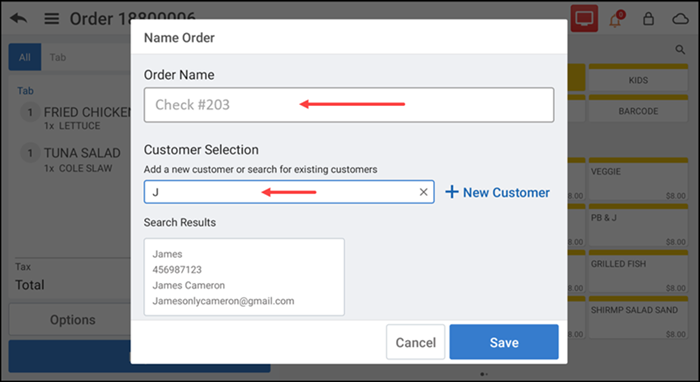Select the 1x LETTUCE modifier
The height and width of the screenshot is (382, 700).
(x=72, y=126)
